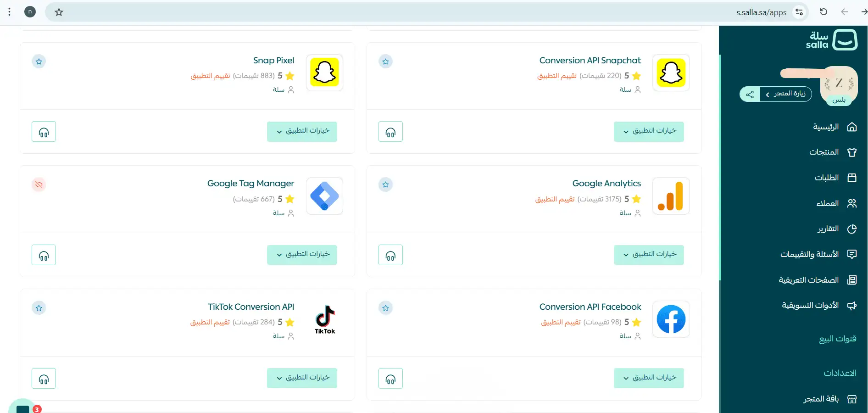868x413 pixels.
Task: Toggle favorite star on Snap Pixel card
Action: click(x=39, y=61)
